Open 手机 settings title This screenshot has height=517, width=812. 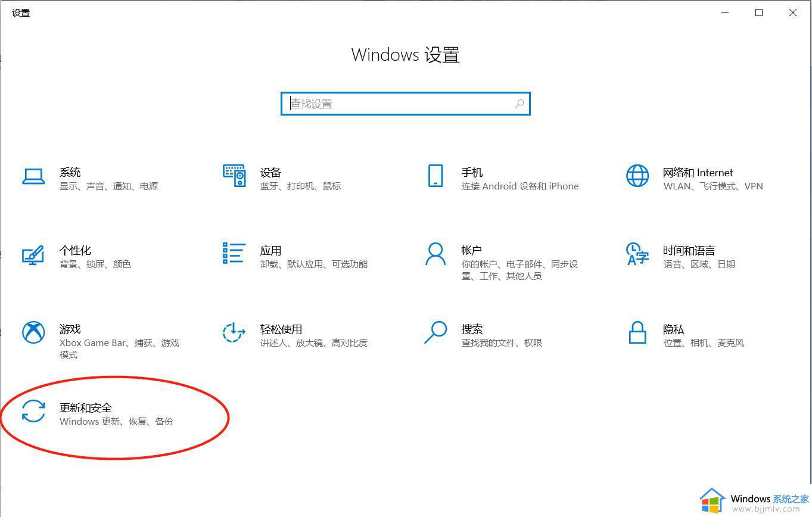(472, 172)
